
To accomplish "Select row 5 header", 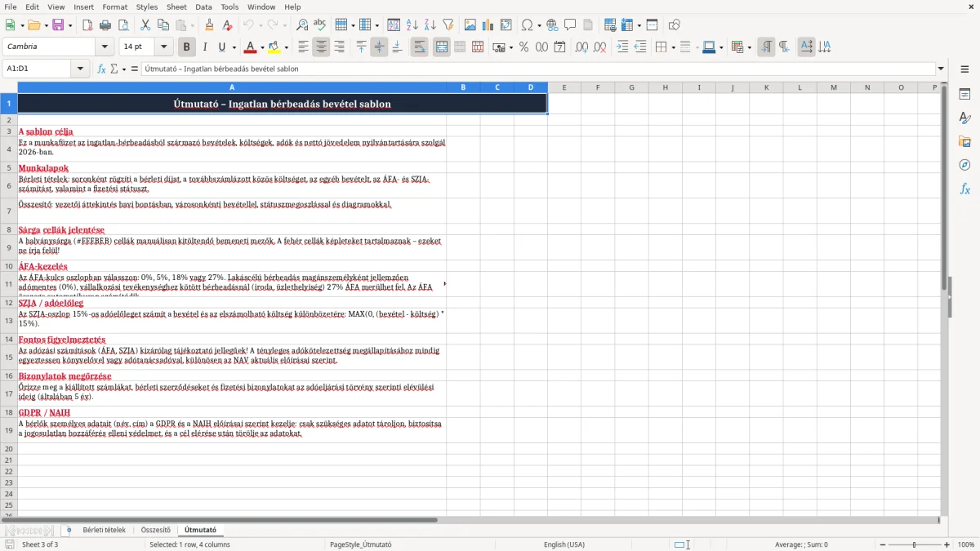I will pos(8,168).
